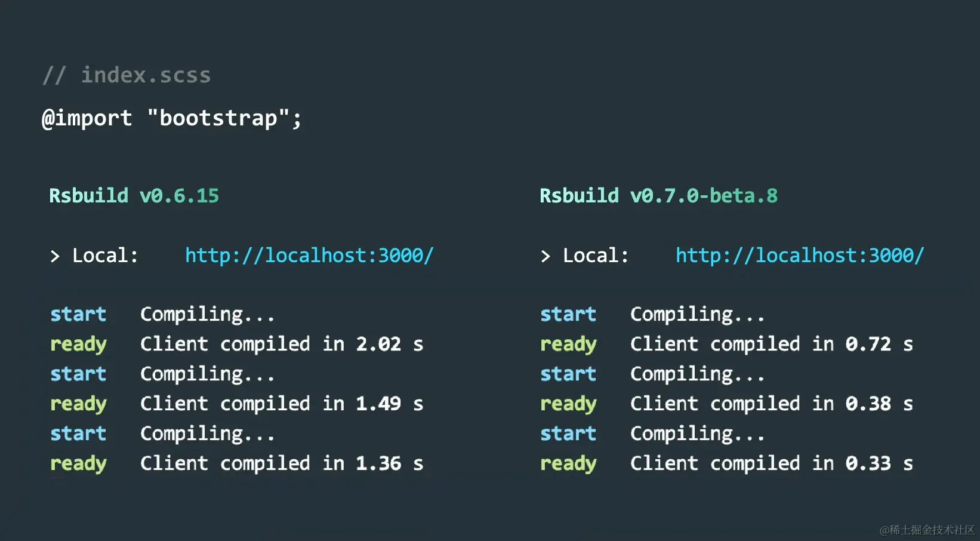Click first 'start' label in right log
Screen dimensions: 980x541
(x=568, y=314)
